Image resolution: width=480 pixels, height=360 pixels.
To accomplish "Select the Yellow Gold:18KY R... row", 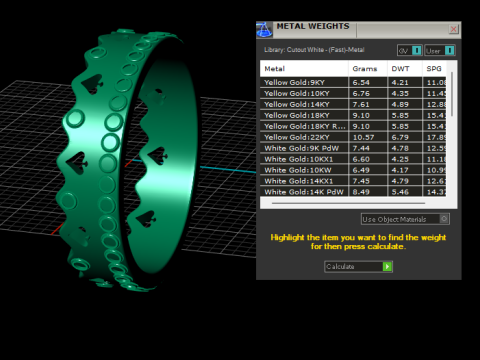I will click(353, 126).
